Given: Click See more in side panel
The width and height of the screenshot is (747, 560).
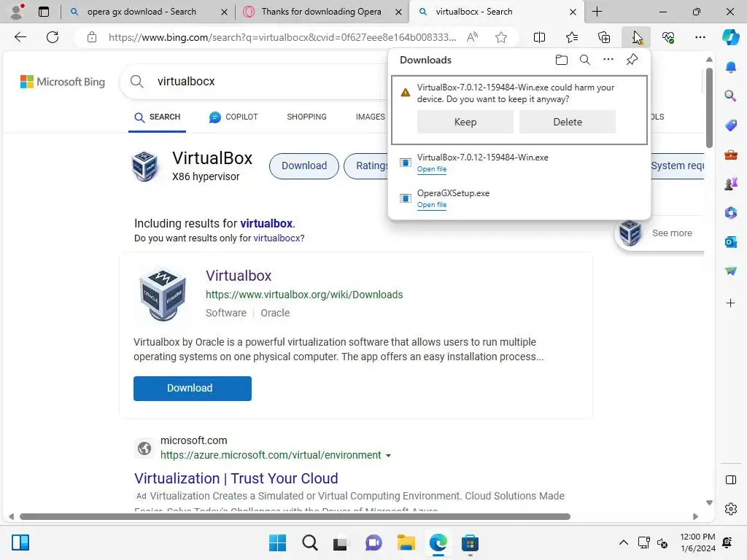Looking at the screenshot, I should (672, 233).
